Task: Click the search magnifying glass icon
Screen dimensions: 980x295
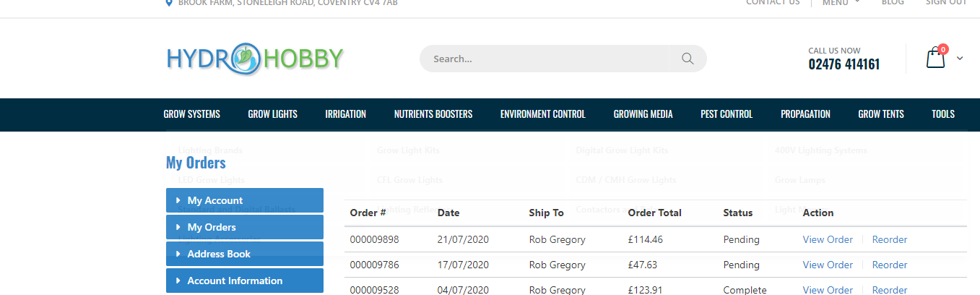Action: tap(687, 59)
